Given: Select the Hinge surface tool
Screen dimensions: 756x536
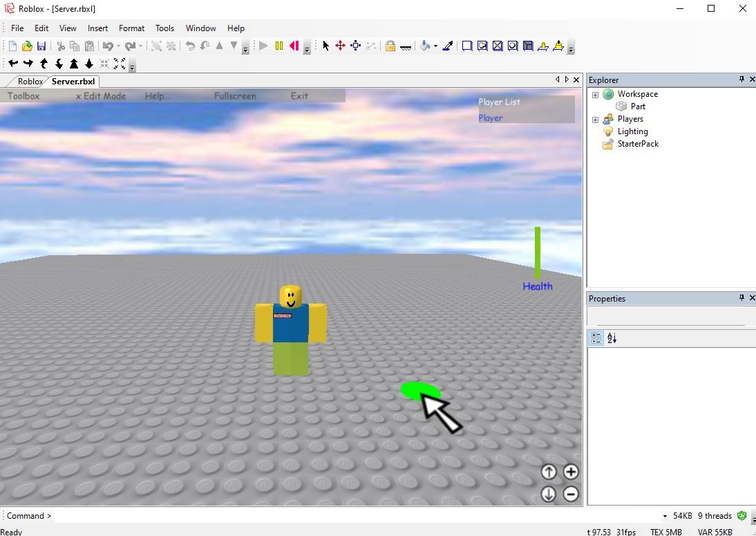Looking at the screenshot, I should tap(543, 46).
